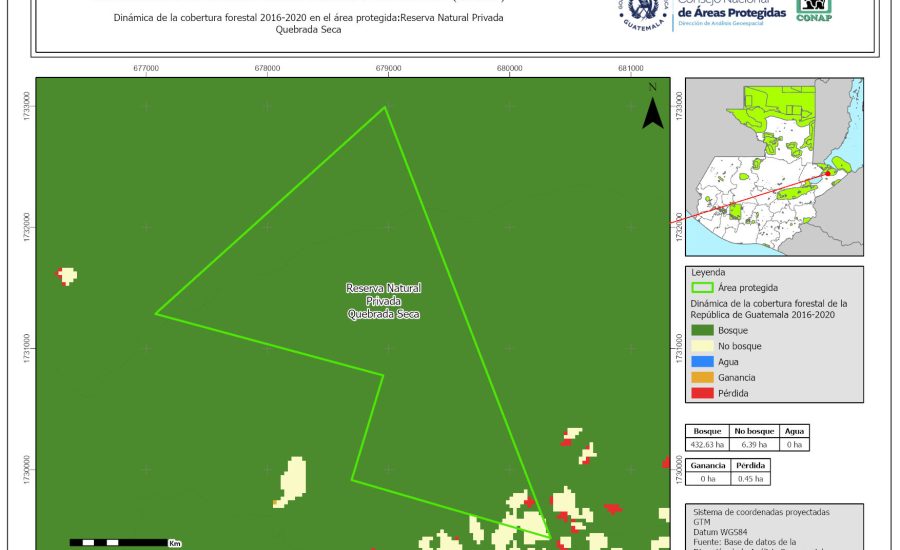Click the CONAP logo in header

pyautogui.click(x=813, y=10)
